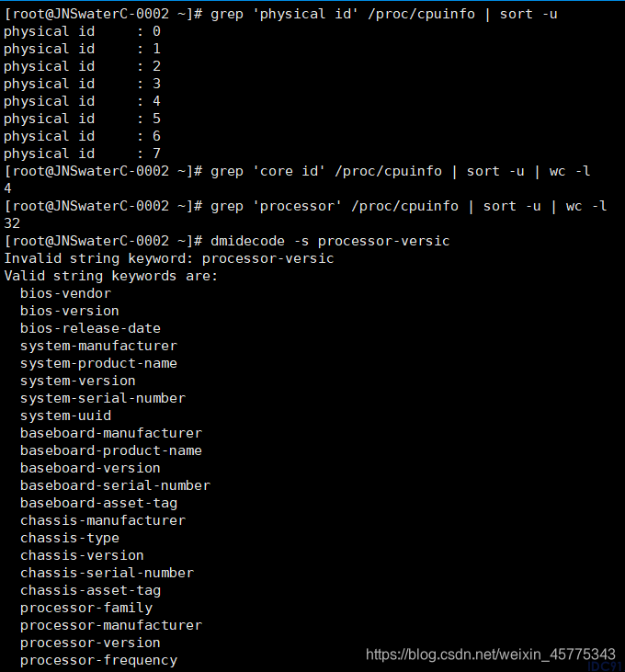The height and width of the screenshot is (672, 625).
Task: Click the baseboard-product-name keyword
Action: pos(111,450)
